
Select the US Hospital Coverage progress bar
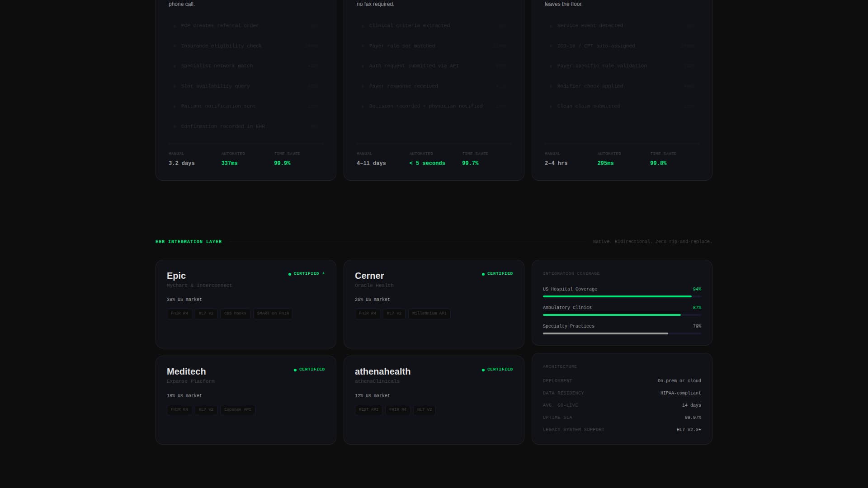(x=622, y=296)
